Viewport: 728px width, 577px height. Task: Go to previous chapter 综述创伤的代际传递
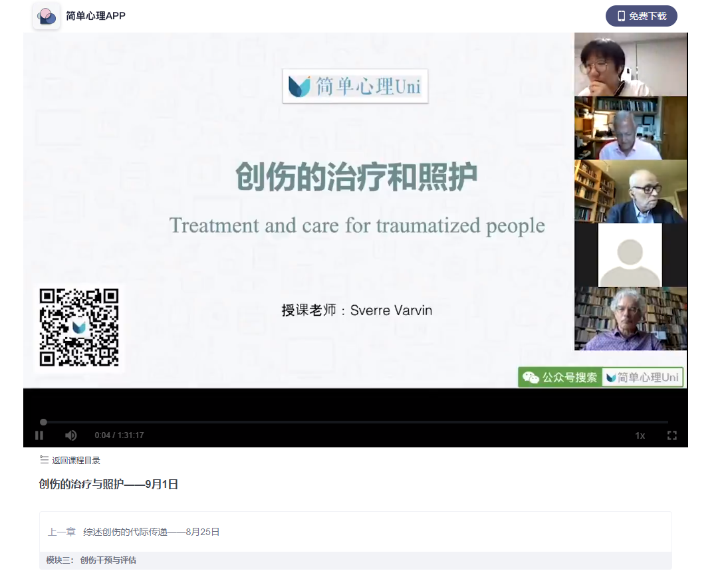[151, 532]
